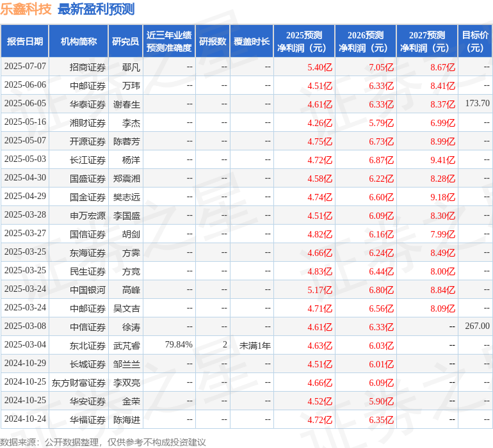The image size is (493, 448).
Task: Click the 2026预测净利润 column header
Action: (366, 42)
